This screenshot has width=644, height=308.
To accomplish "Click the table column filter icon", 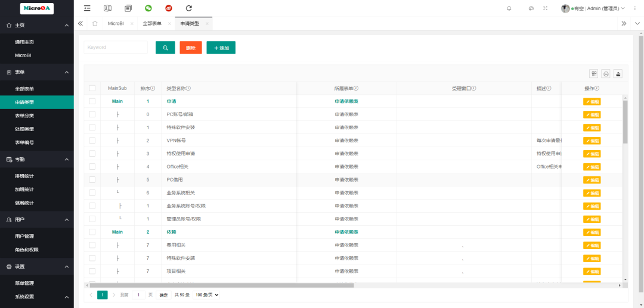I will click(594, 74).
